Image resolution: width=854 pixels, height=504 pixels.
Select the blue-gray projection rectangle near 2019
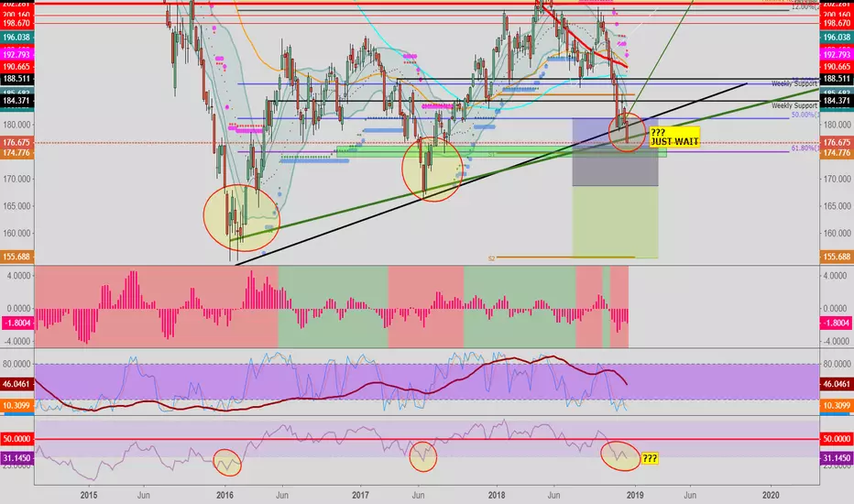pos(615,152)
